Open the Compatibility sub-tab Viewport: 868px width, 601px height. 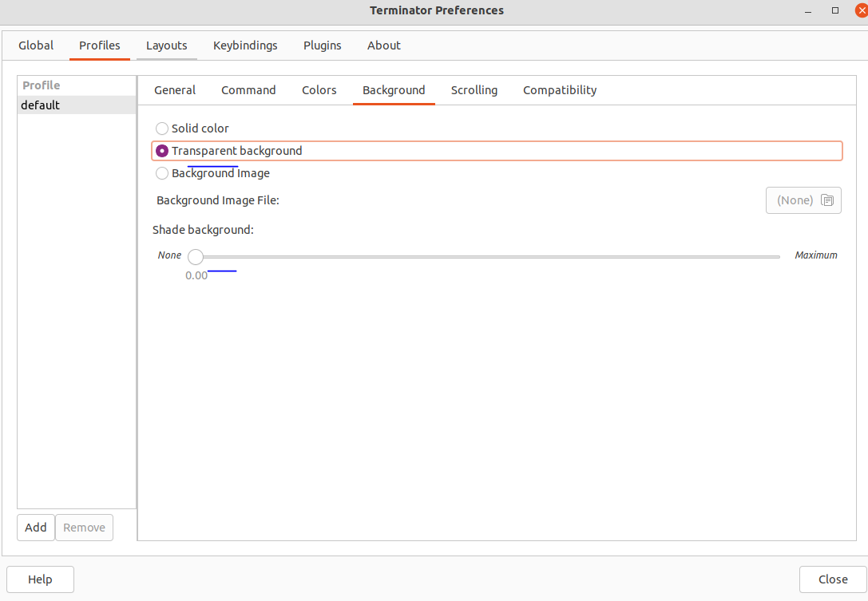[560, 90]
